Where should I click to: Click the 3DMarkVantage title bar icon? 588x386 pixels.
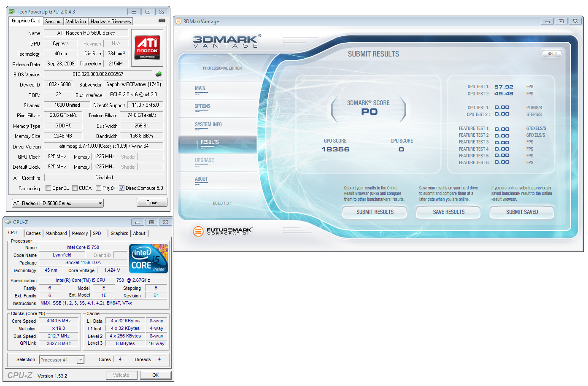[178, 21]
